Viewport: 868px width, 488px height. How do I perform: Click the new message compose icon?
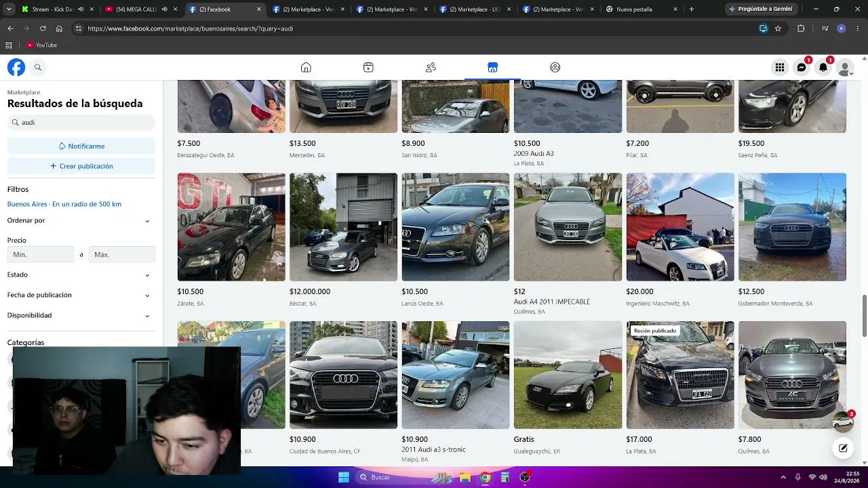[843, 448]
